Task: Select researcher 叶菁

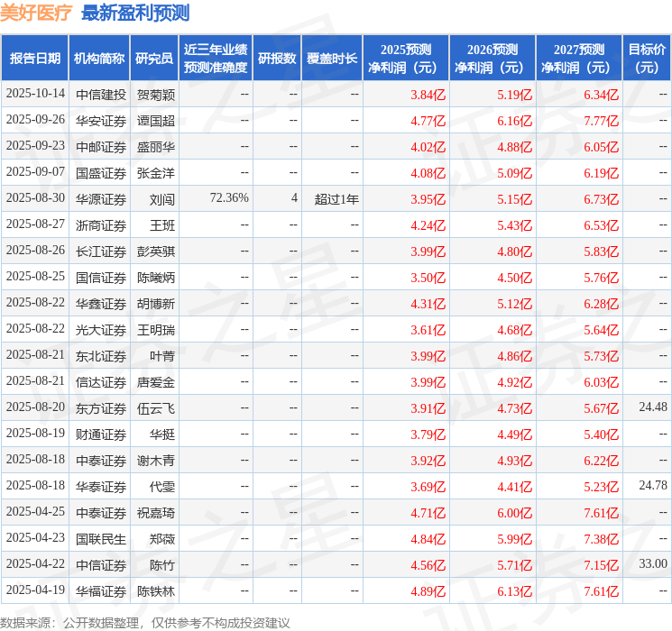Action: [x=162, y=356]
